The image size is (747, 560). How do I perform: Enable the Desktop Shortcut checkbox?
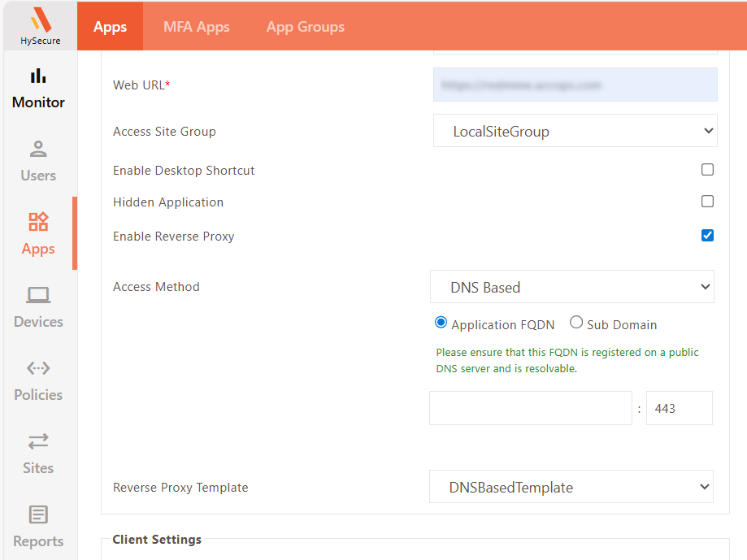(707, 170)
